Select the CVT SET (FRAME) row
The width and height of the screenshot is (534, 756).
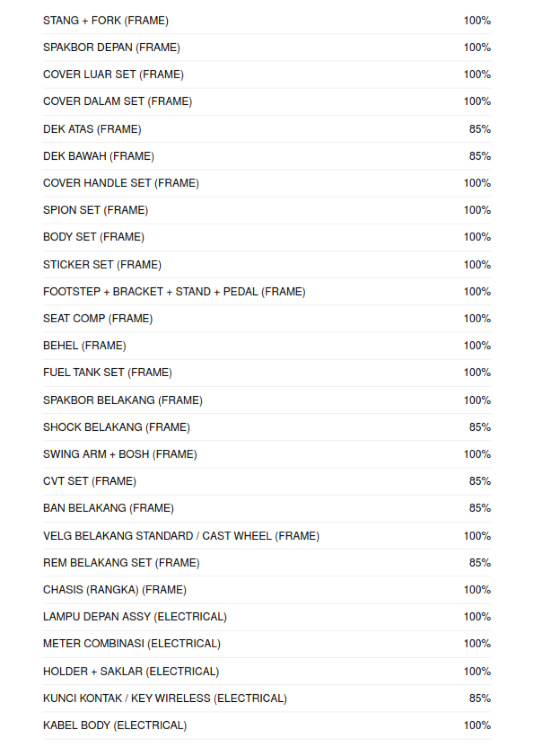click(x=89, y=481)
